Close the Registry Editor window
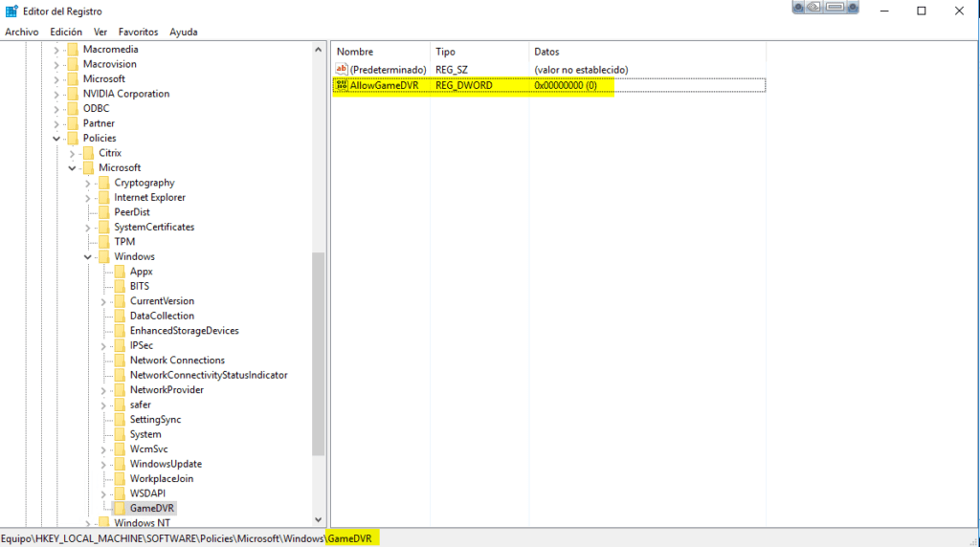The height and width of the screenshot is (547, 980). pyautogui.click(x=959, y=11)
